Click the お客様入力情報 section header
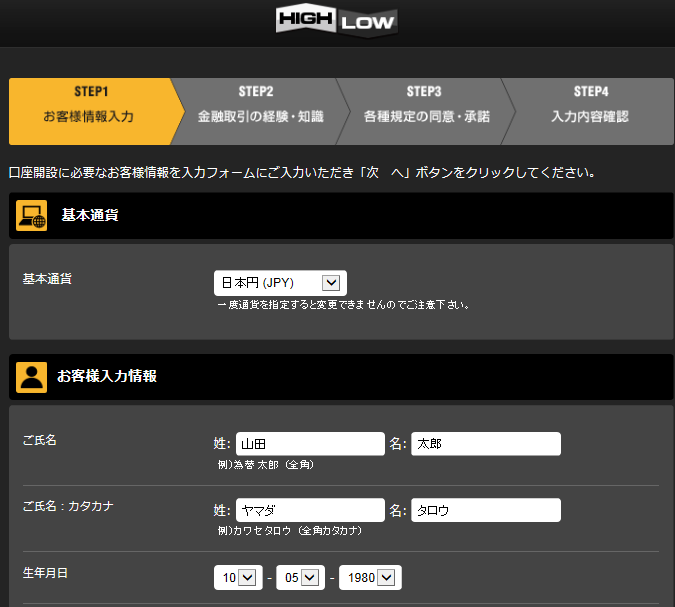 point(107,377)
